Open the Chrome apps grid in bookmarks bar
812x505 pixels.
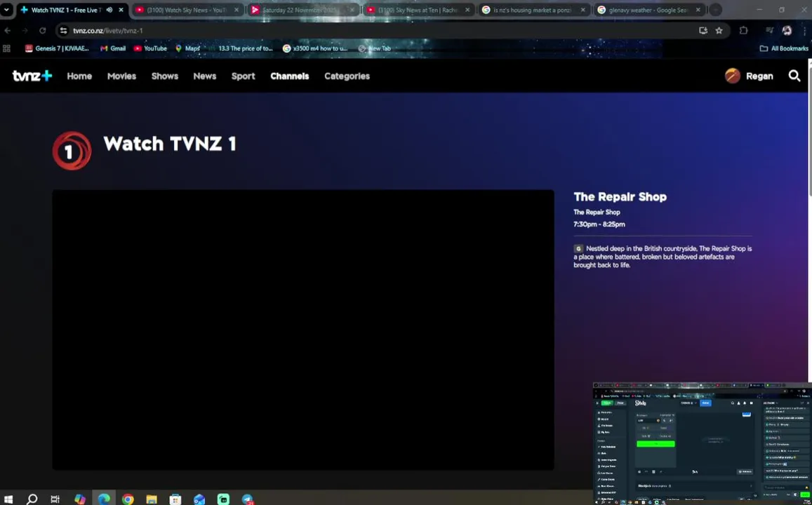pyautogui.click(x=7, y=48)
